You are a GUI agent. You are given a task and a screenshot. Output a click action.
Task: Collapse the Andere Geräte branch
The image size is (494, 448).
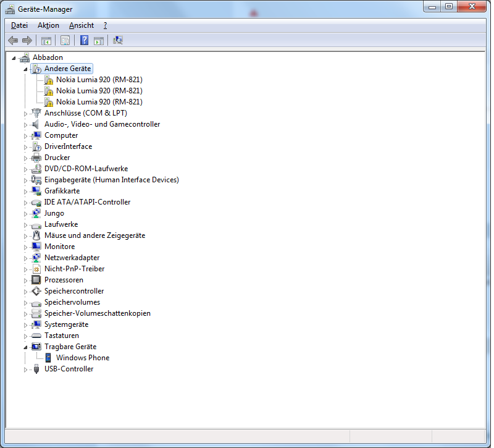[x=25, y=69]
